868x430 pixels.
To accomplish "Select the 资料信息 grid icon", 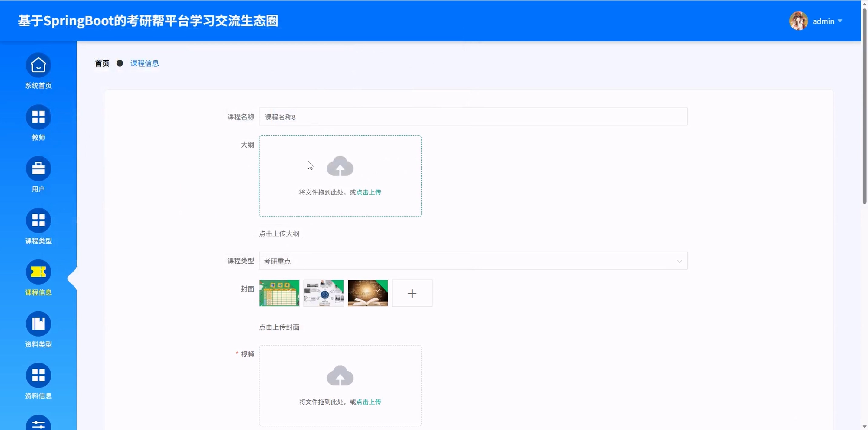I will (38, 375).
